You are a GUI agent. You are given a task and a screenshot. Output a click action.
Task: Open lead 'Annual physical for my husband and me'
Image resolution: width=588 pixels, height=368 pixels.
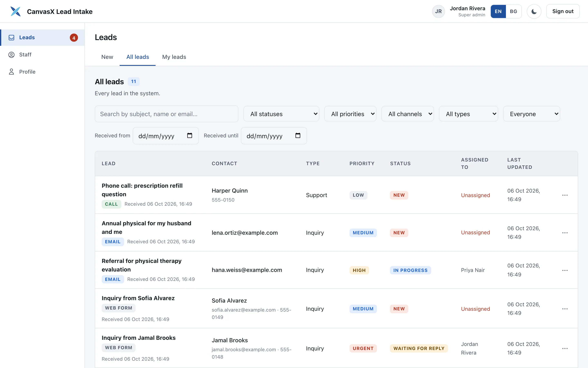pyautogui.click(x=146, y=228)
